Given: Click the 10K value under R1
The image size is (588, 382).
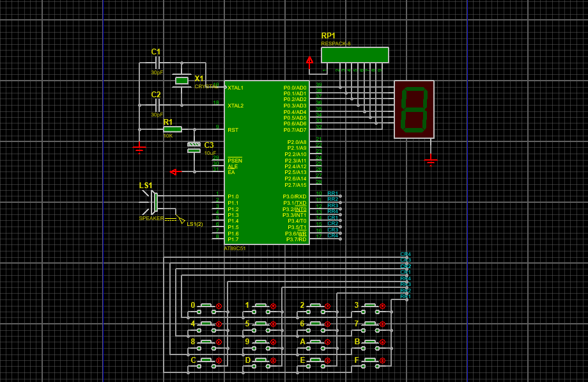Looking at the screenshot, I should pos(168,136).
